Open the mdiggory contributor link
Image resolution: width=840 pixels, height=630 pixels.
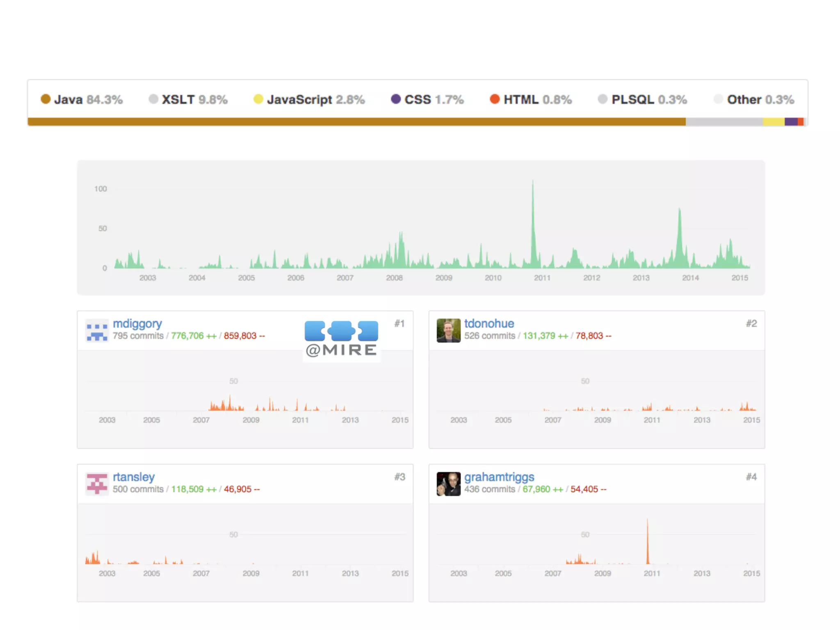[x=137, y=324]
